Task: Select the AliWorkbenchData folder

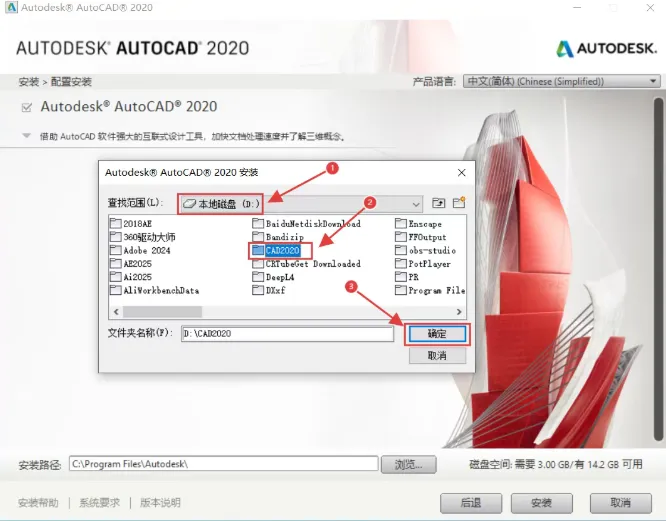Action: coord(155,290)
